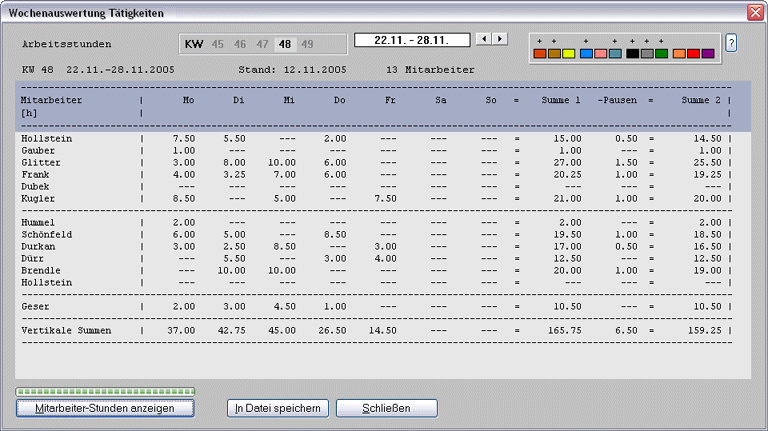
Task: Choose the pink color swatch
Action: pyautogui.click(x=600, y=53)
